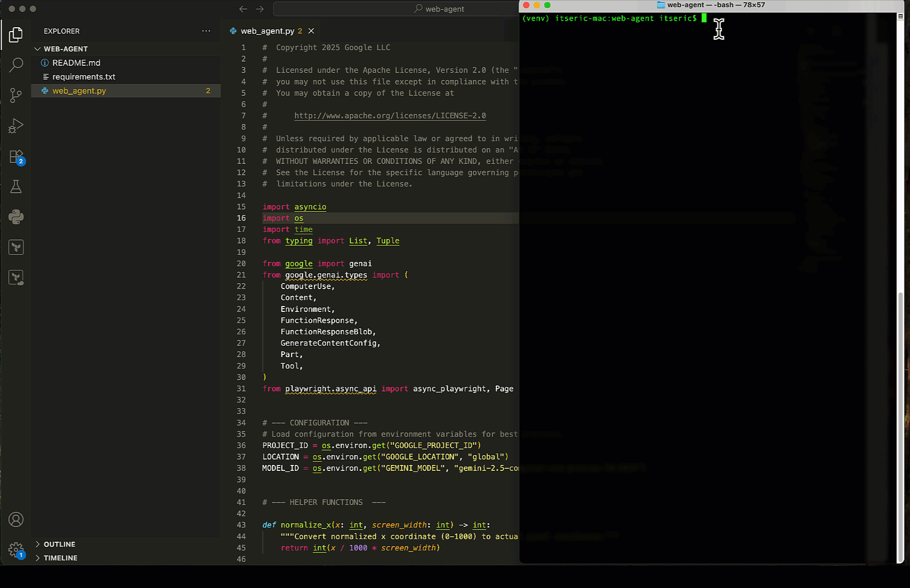Open the Manage gear menu
Image resolution: width=910 pixels, height=588 pixels.
(16, 550)
